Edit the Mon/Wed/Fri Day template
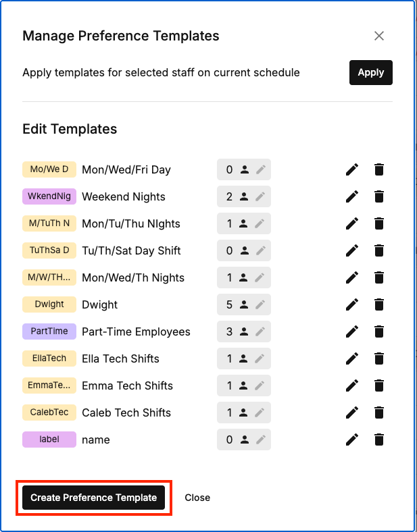 pyautogui.click(x=351, y=169)
